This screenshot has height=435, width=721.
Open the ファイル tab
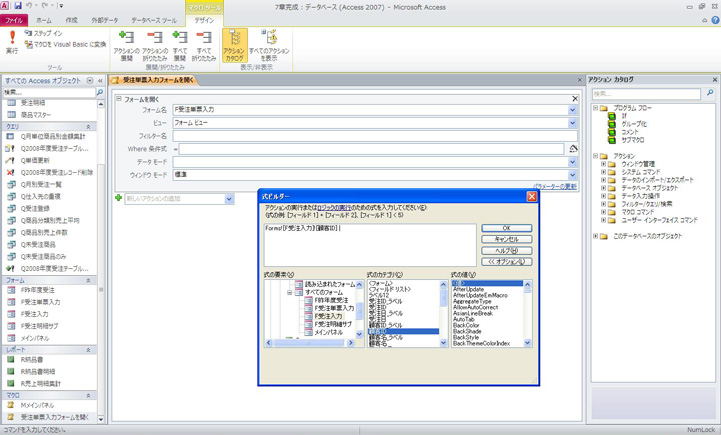(x=14, y=20)
